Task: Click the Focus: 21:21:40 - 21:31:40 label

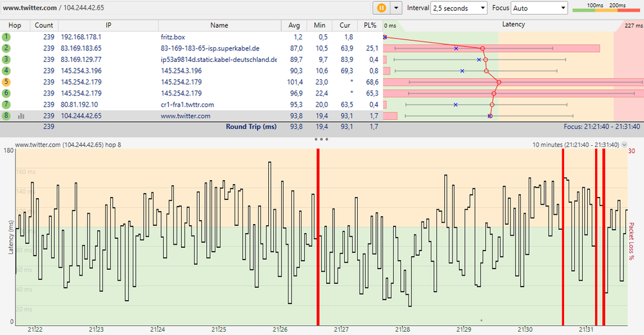Action: 601,127
